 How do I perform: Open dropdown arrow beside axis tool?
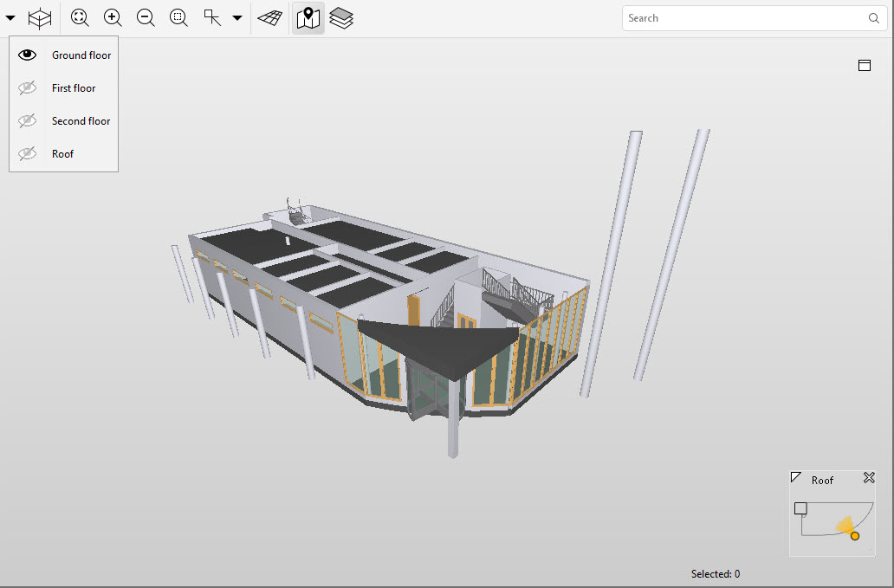237,18
